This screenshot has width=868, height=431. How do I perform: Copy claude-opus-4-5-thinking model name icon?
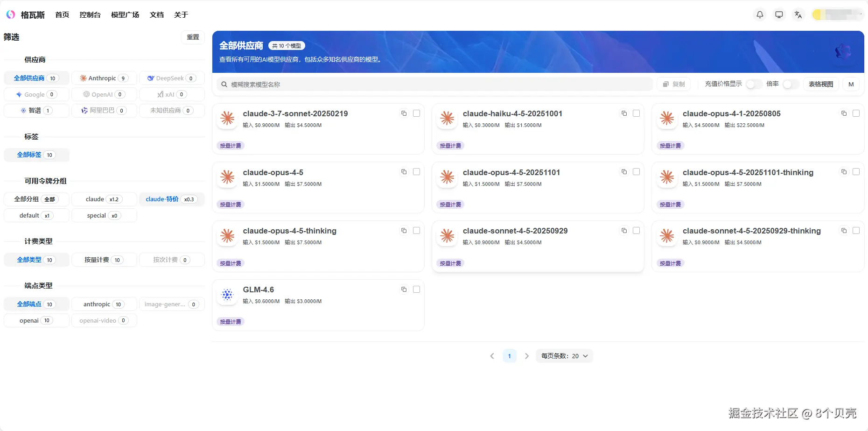coord(404,231)
